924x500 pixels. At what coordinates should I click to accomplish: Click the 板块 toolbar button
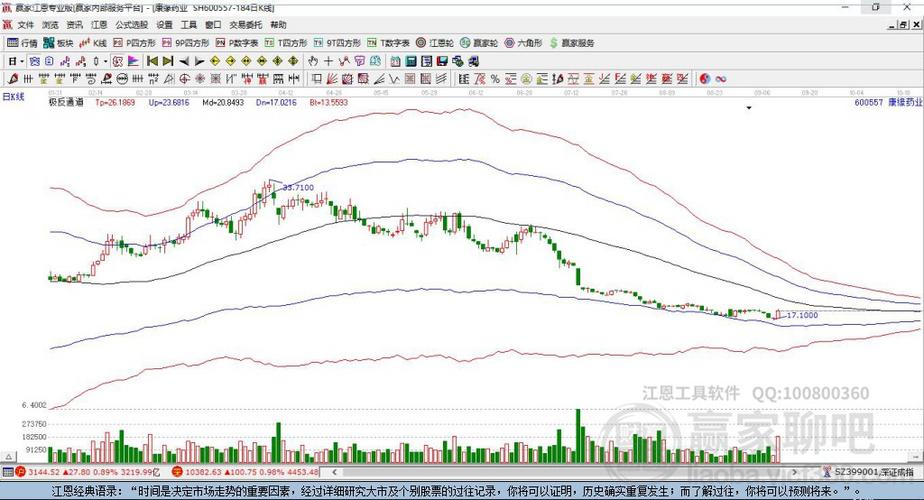58,43
